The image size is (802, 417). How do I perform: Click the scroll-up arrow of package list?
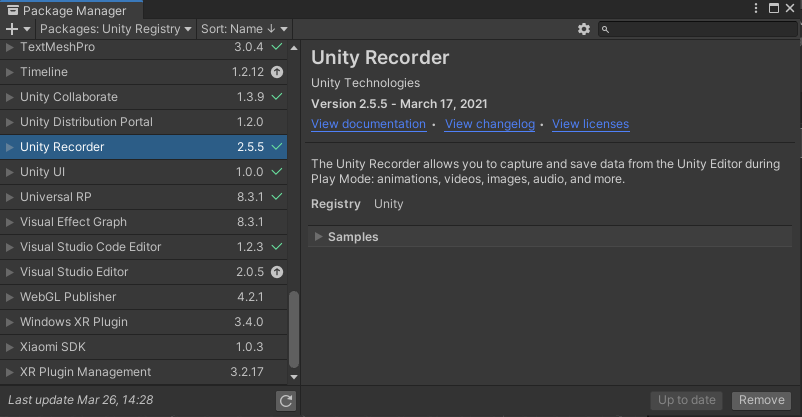[x=294, y=48]
